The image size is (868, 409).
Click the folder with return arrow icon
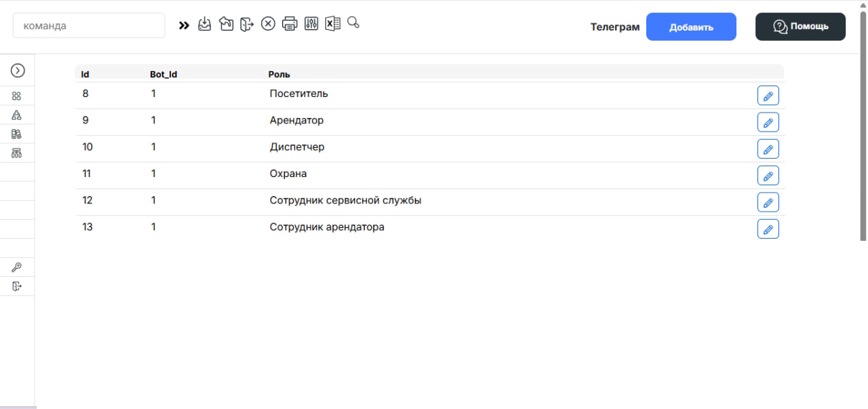(226, 24)
